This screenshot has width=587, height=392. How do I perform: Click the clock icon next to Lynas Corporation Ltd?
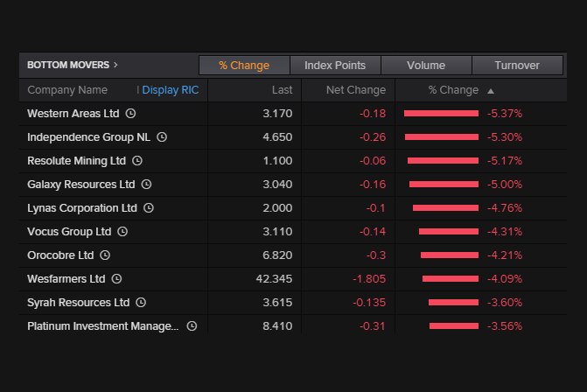click(x=149, y=207)
